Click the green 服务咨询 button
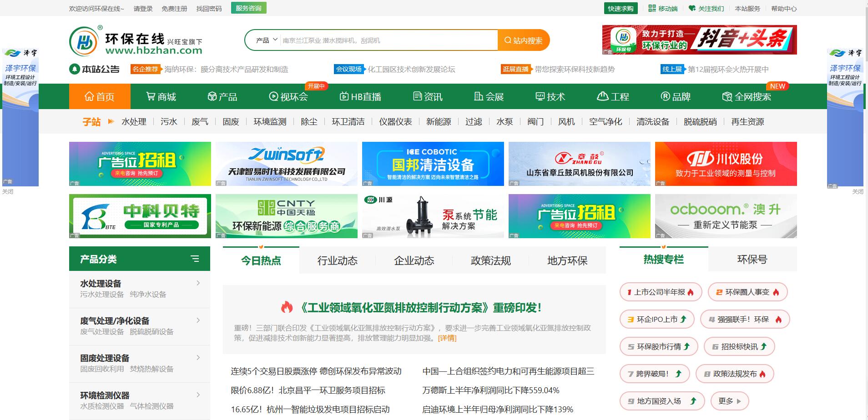 pos(248,8)
